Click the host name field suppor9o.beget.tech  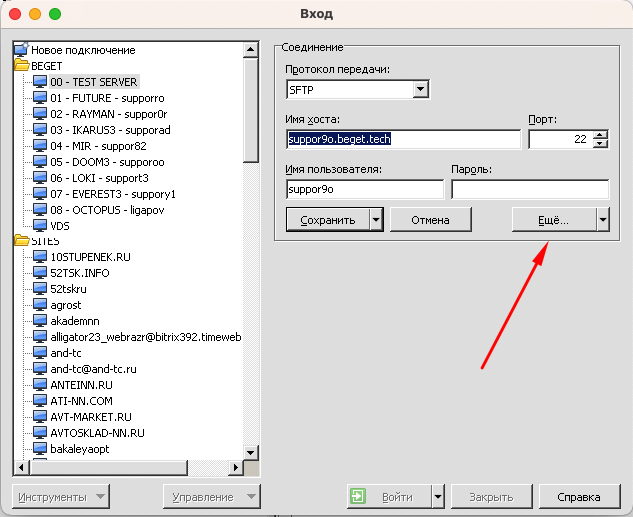click(x=404, y=139)
